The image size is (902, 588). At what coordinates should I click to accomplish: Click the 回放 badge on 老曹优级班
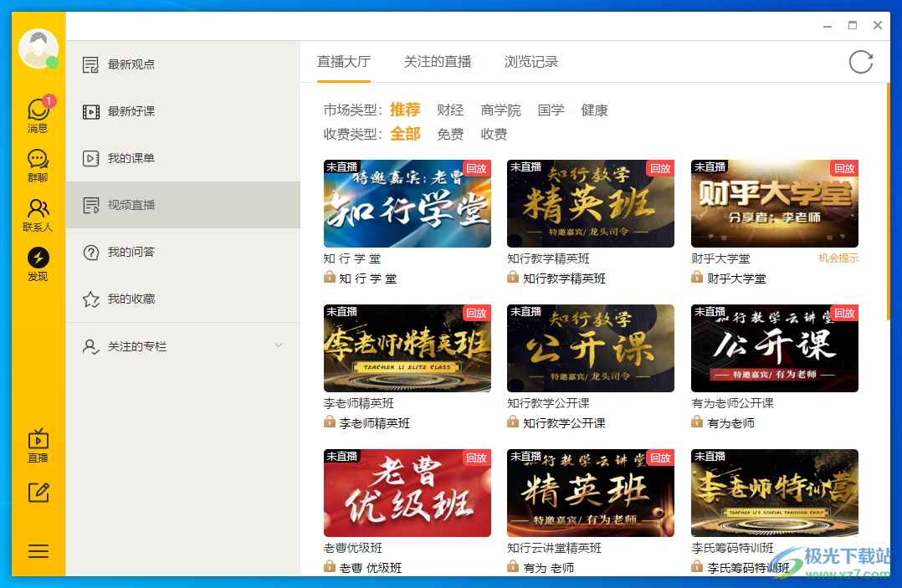(x=477, y=458)
